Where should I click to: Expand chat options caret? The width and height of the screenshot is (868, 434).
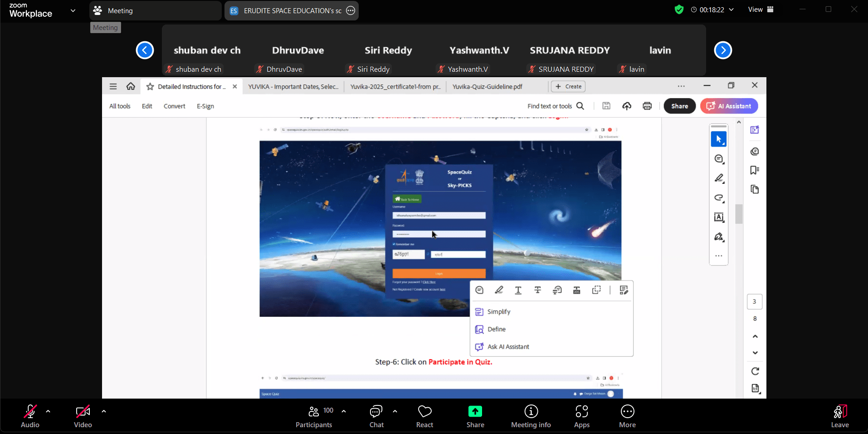395,411
